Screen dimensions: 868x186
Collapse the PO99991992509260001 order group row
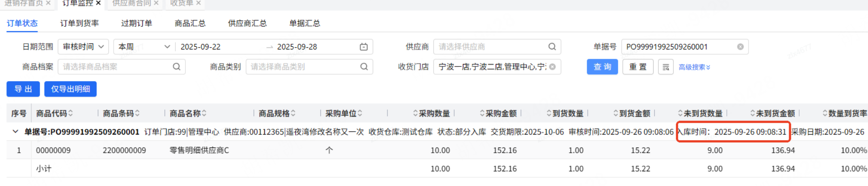click(15, 132)
